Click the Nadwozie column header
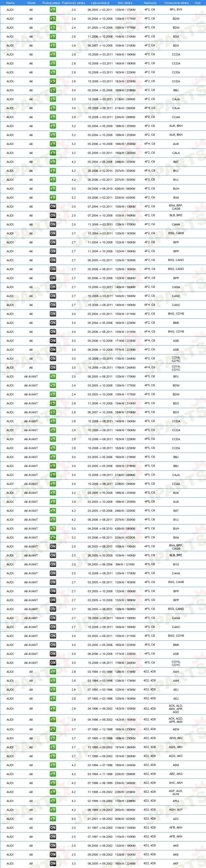 tap(150, 3)
